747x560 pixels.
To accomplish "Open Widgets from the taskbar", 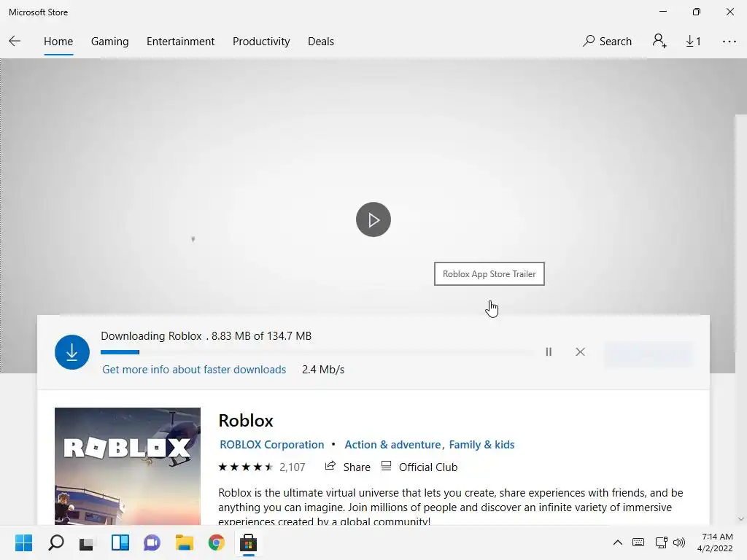I will point(120,542).
